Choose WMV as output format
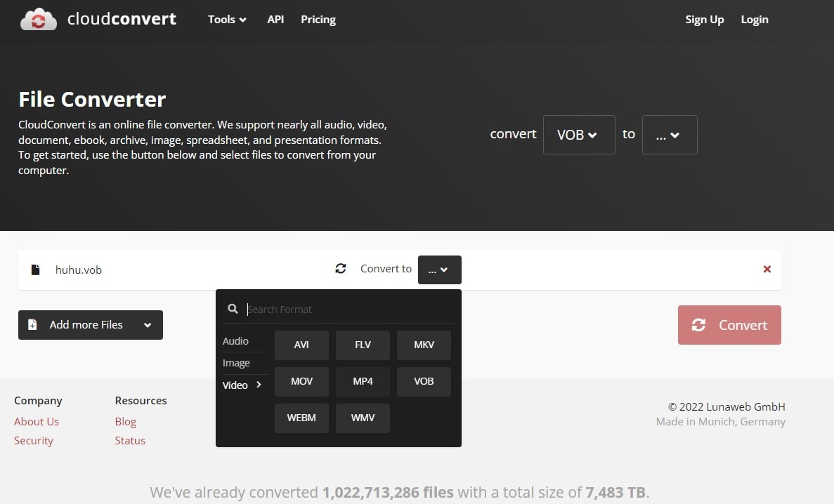This screenshot has height=504, width=834. pos(363,418)
